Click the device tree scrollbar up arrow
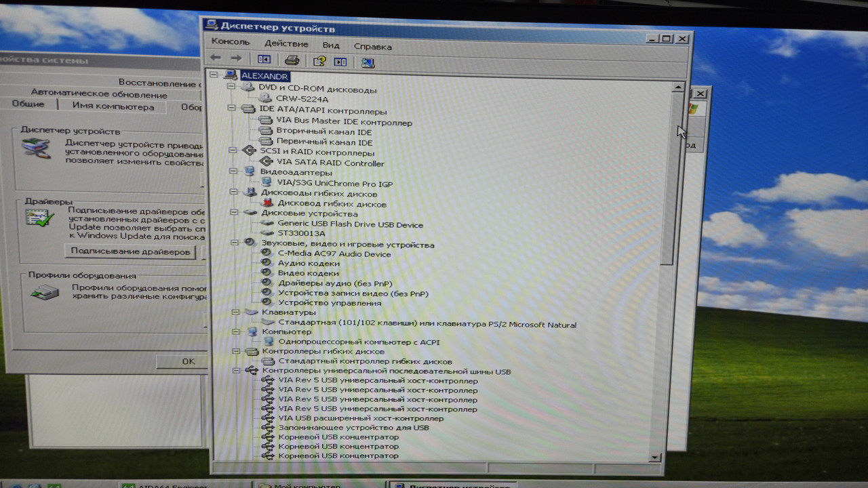The image size is (868, 488). click(x=677, y=88)
